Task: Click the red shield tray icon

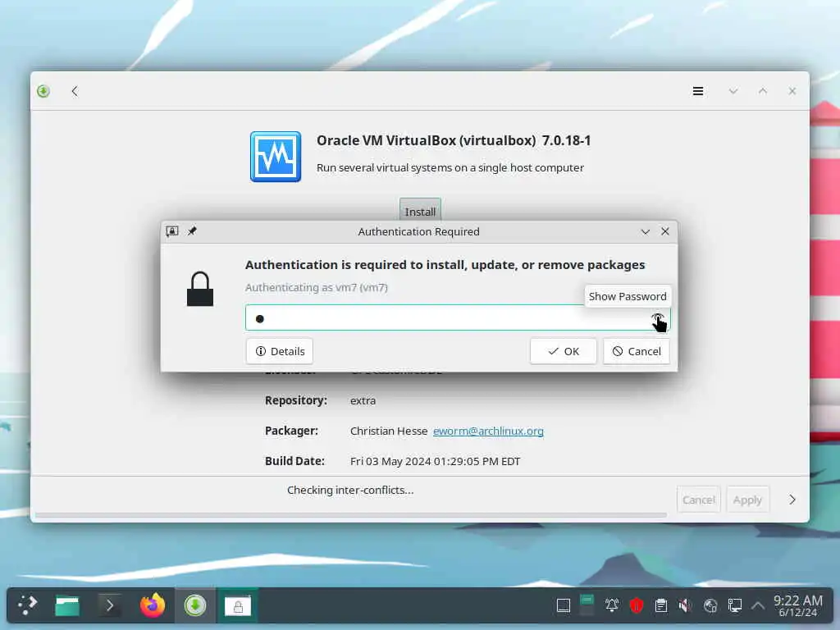Action: pos(636,605)
